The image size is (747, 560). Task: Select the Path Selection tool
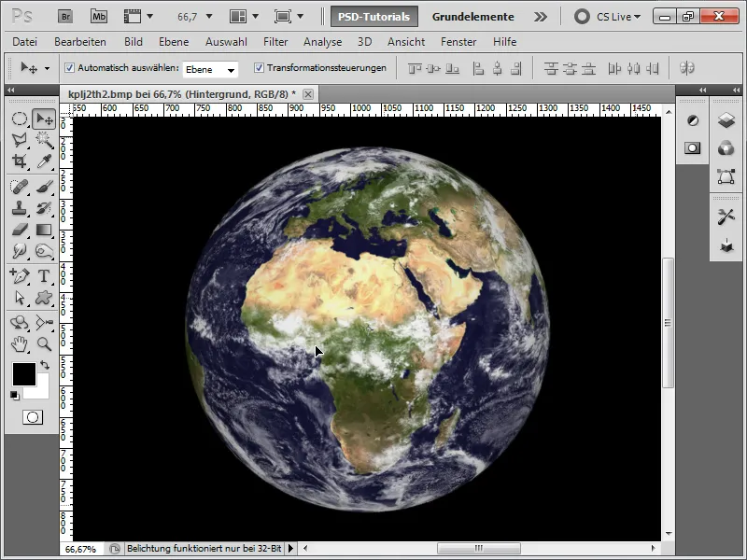[x=20, y=298]
